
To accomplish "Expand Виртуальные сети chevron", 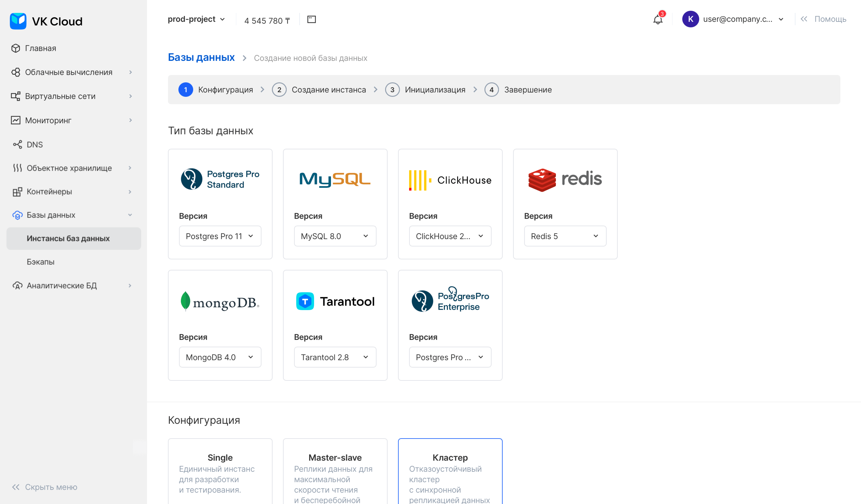I will [131, 96].
